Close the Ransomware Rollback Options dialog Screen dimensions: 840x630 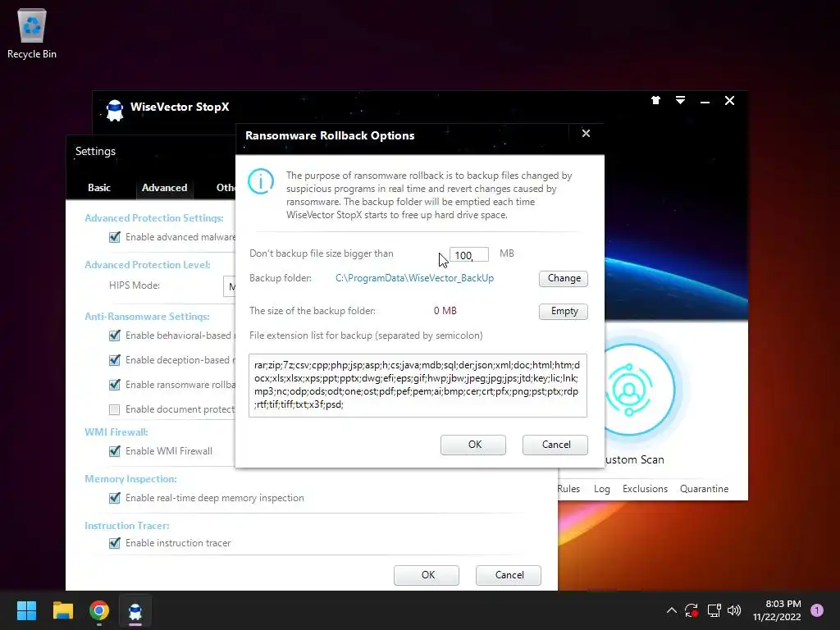click(x=586, y=134)
